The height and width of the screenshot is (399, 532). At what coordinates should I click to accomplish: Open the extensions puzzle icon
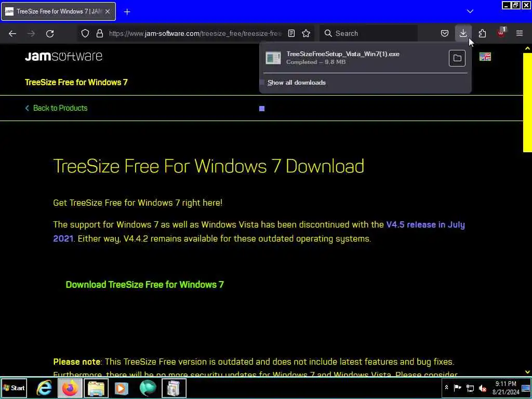pos(482,33)
